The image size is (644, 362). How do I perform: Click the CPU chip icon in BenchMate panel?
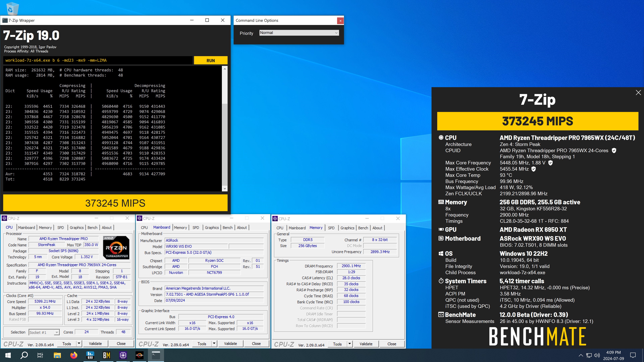pos(441,137)
